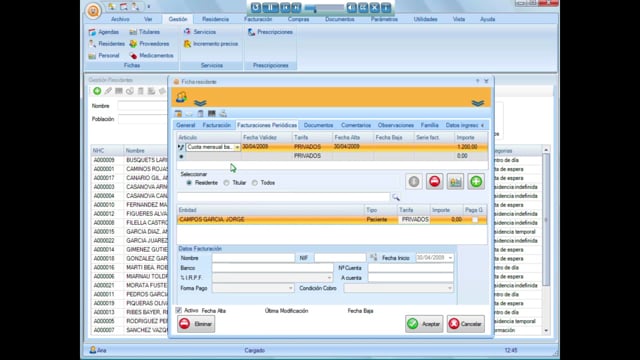
Task: Open the orange application orb menu
Action: coord(93,10)
